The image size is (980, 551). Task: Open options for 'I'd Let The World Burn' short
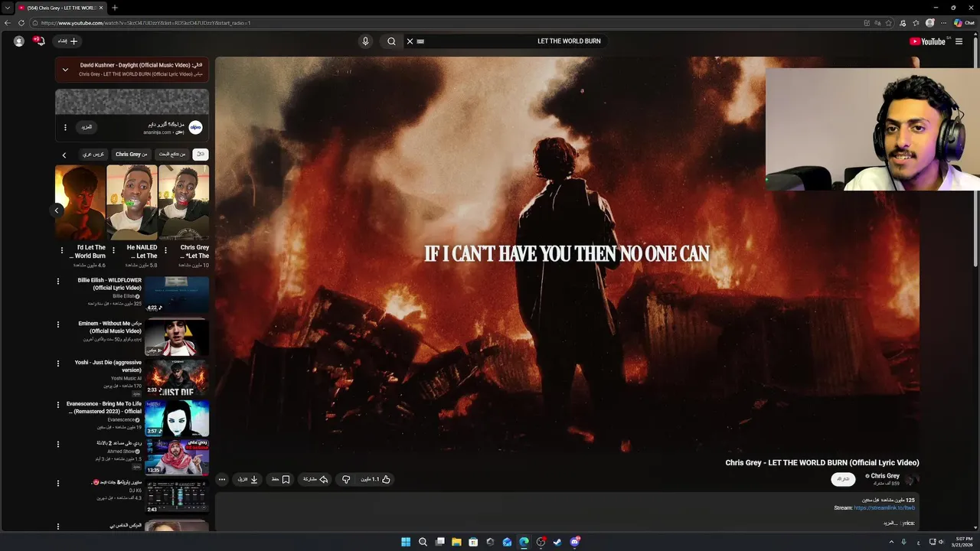[x=62, y=250]
